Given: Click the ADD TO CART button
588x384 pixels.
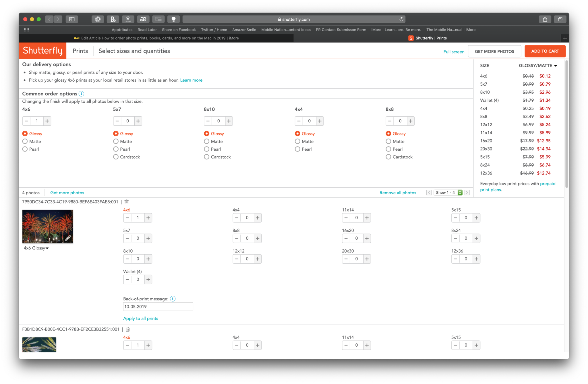Looking at the screenshot, I should [x=545, y=51].
